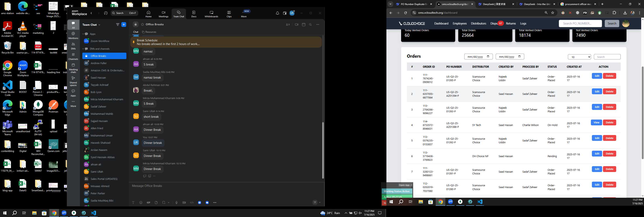Click Search button beside PO_NUMBER field
This screenshot has width=644, height=217.
point(612,24)
